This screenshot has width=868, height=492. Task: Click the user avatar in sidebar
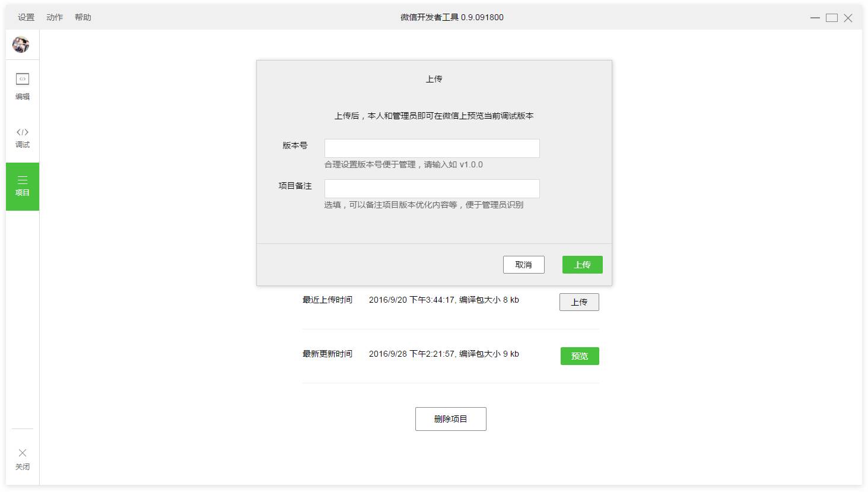pos(21,45)
